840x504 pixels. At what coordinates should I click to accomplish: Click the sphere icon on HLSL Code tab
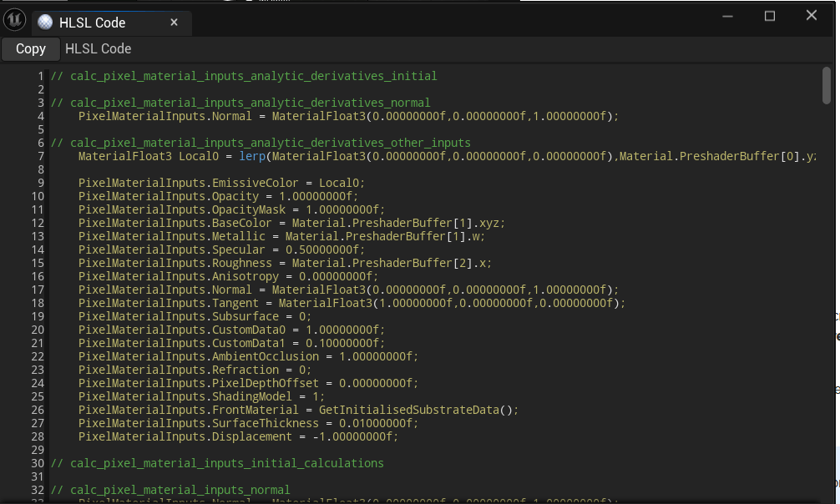point(45,23)
